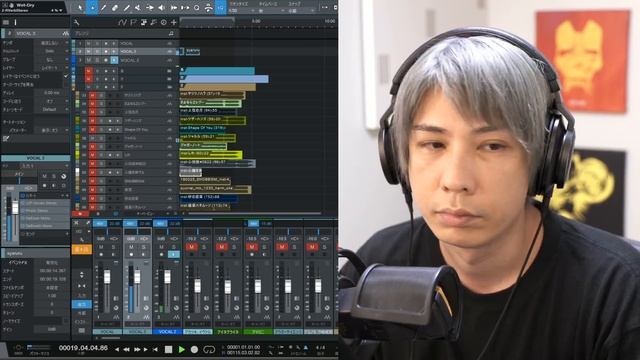640x360 pixels.
Task: Open the track list wrench options
Action: click(x=76, y=22)
